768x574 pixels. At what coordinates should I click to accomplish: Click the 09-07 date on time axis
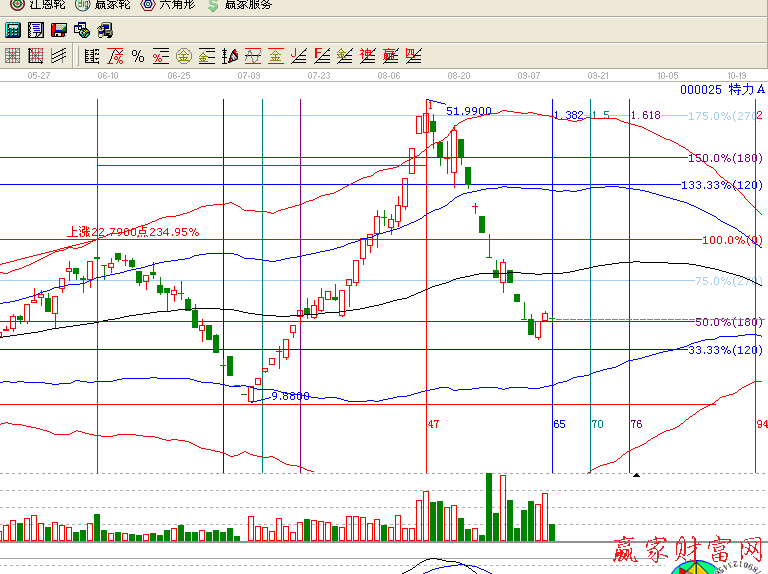(529, 75)
